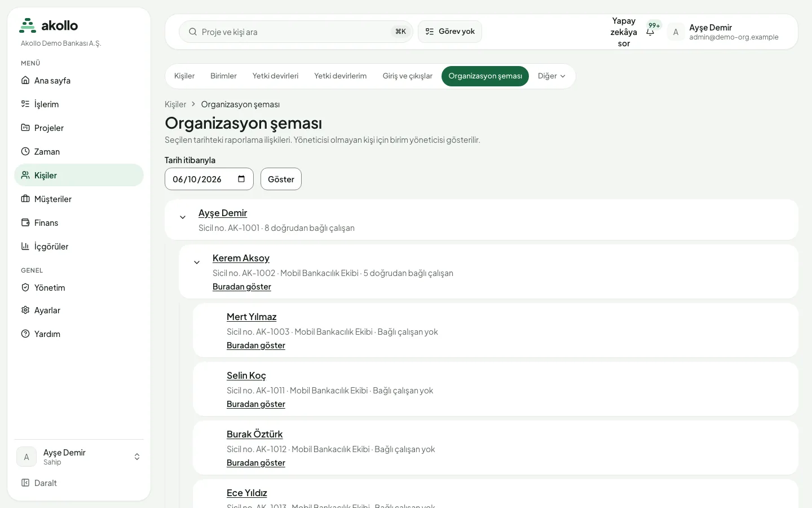Open Ece Yıldız's profile link
Image resolution: width=812 pixels, height=508 pixels.
pyautogui.click(x=247, y=493)
